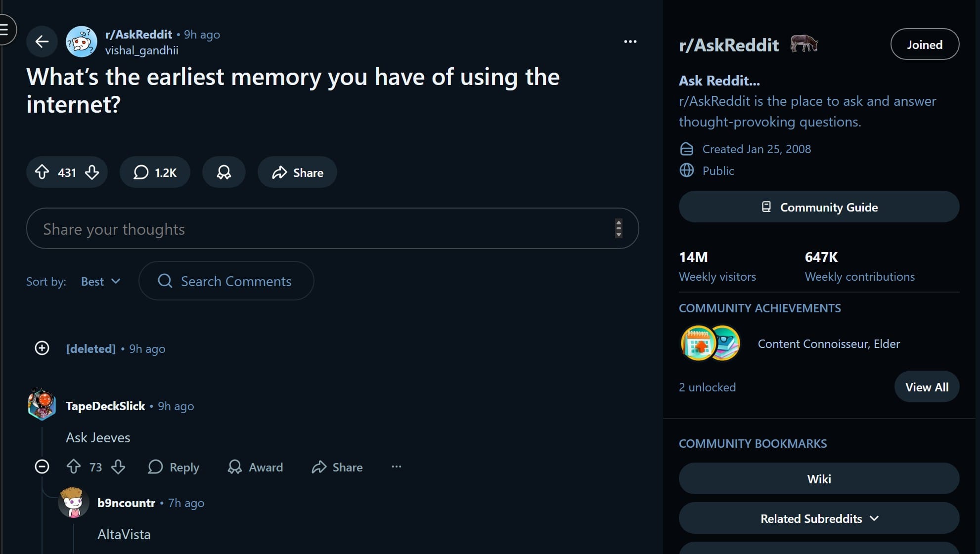Viewport: 980px width, 554px height.
Task: Click the comment box size stepper
Action: (x=619, y=228)
